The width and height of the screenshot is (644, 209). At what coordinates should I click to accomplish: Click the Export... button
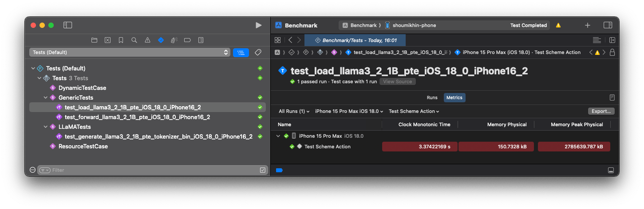coord(601,111)
